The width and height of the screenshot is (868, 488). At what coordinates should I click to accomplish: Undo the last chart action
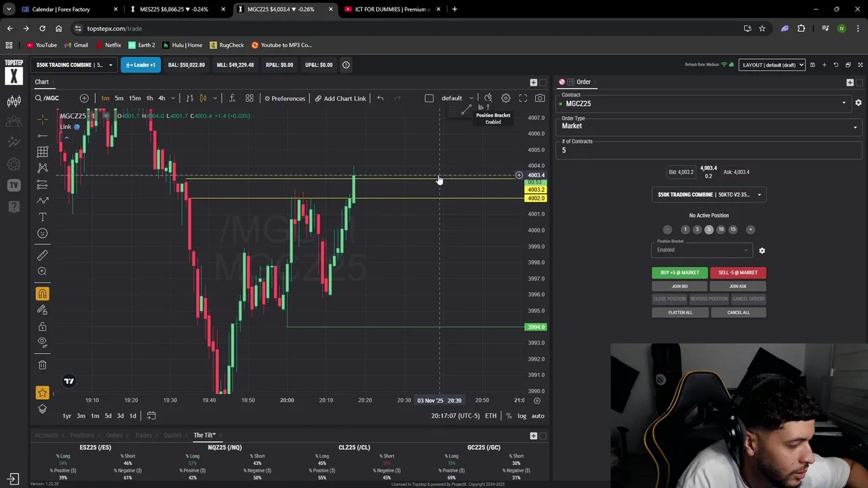tap(380, 98)
